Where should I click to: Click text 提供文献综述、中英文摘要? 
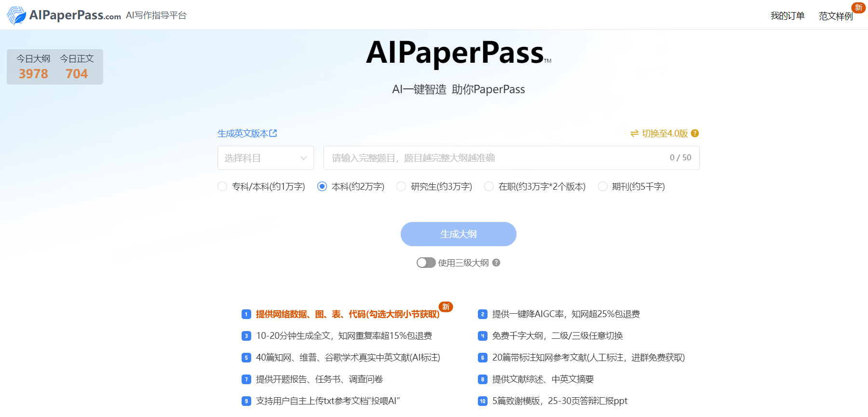[543, 379]
